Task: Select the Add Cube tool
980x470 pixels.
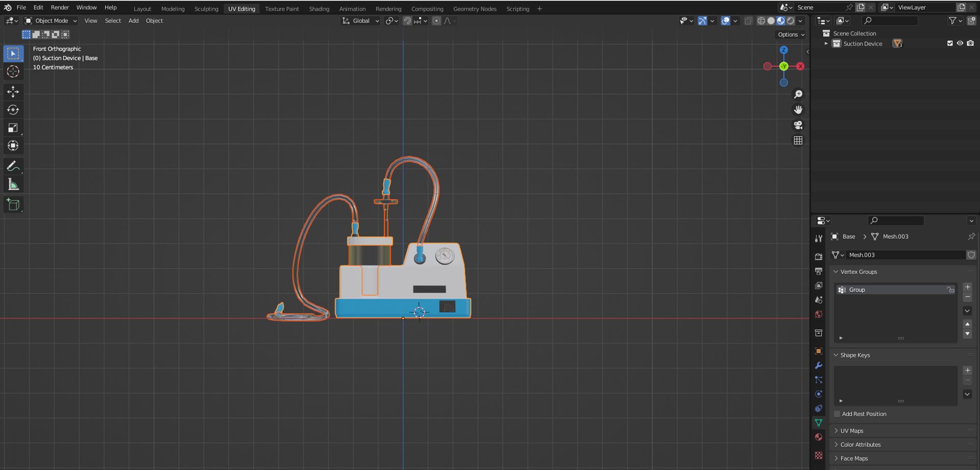Action: pos(13,205)
